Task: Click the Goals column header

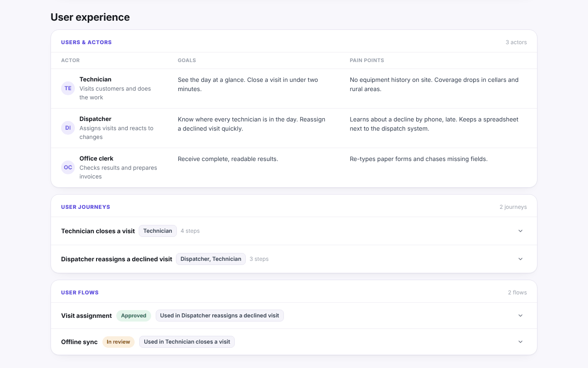Action: click(187, 60)
